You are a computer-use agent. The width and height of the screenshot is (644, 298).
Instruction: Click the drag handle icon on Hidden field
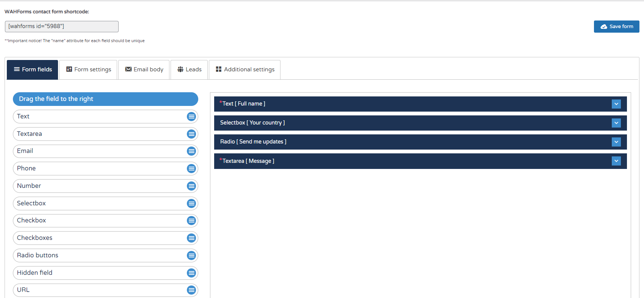point(191,273)
